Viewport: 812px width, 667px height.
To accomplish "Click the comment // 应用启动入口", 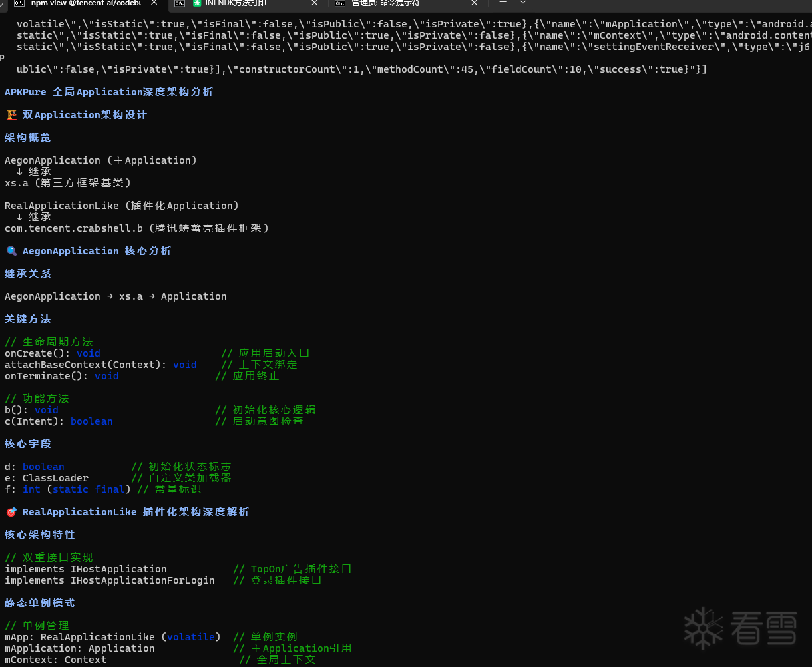I will click(265, 353).
